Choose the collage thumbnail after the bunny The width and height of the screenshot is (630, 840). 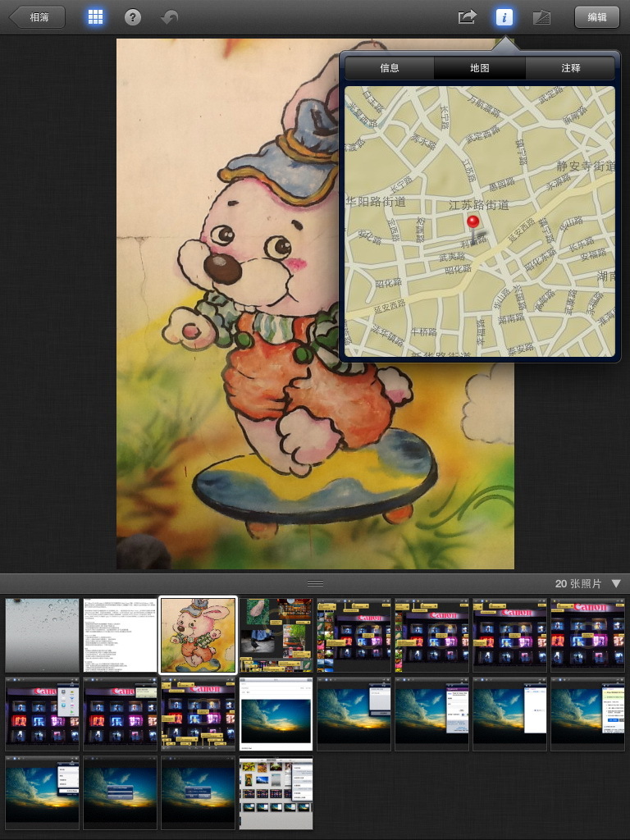276,635
